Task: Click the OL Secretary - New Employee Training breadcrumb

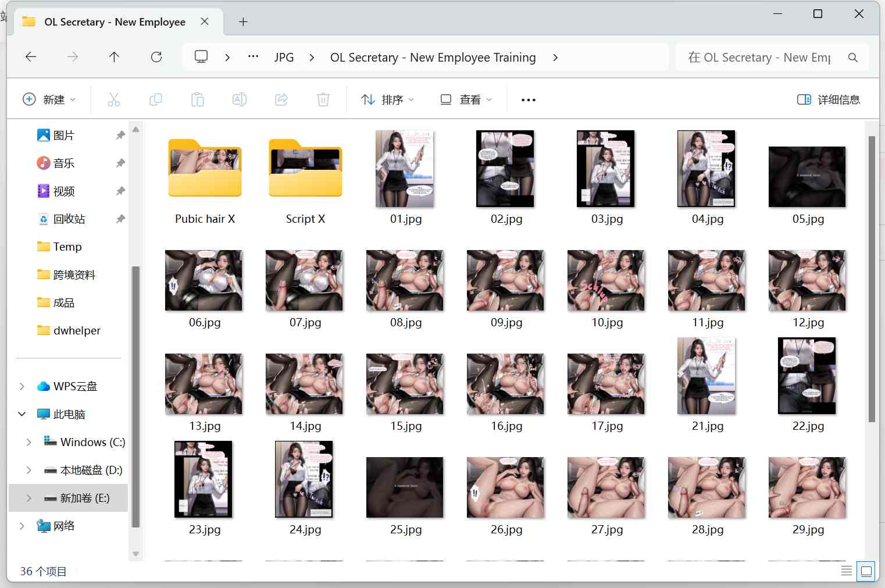Action: (433, 58)
